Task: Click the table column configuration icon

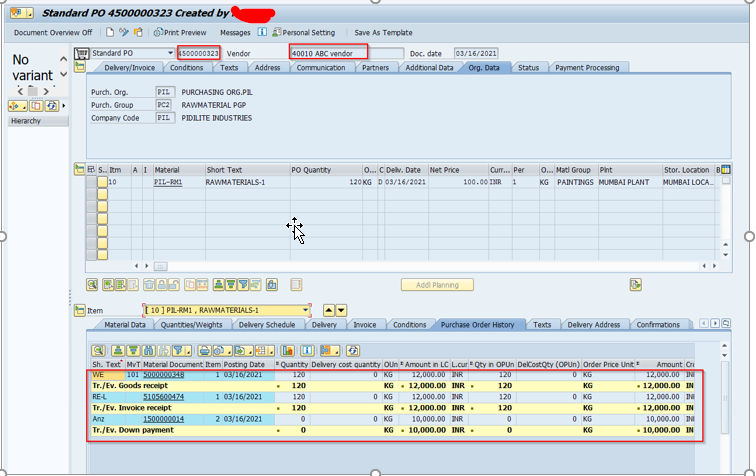Action: pyautogui.click(x=726, y=169)
